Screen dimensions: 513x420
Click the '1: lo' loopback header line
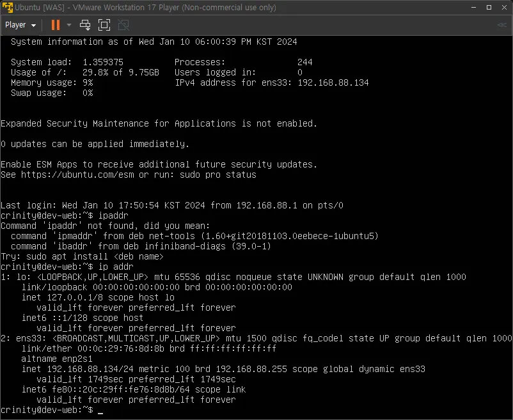(233, 277)
